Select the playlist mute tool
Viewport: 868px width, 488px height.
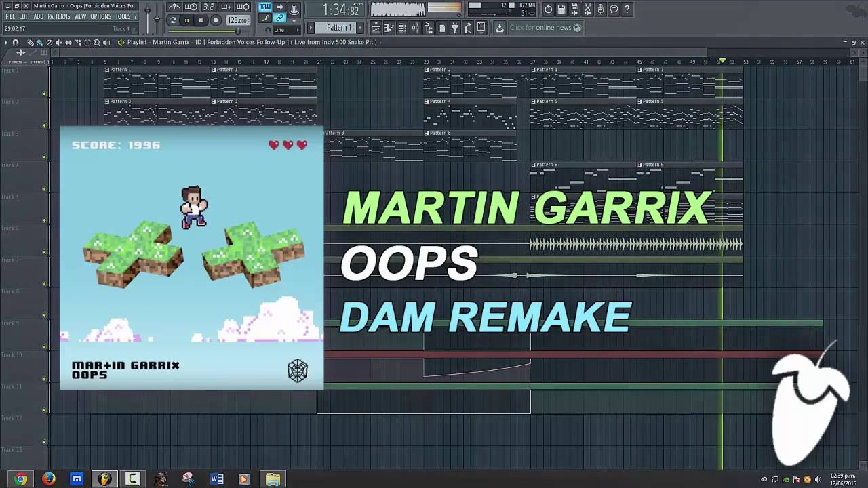coord(58,42)
